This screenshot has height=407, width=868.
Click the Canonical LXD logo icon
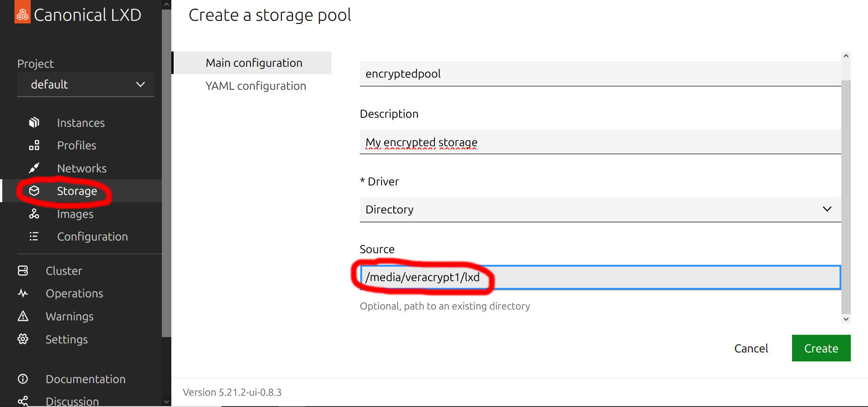point(23,12)
